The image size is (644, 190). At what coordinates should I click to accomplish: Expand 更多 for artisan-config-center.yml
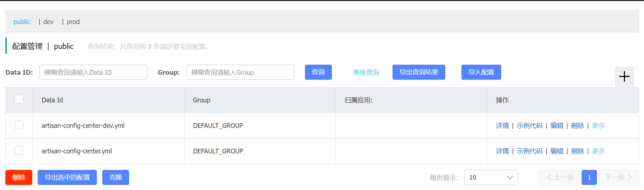[598, 151]
